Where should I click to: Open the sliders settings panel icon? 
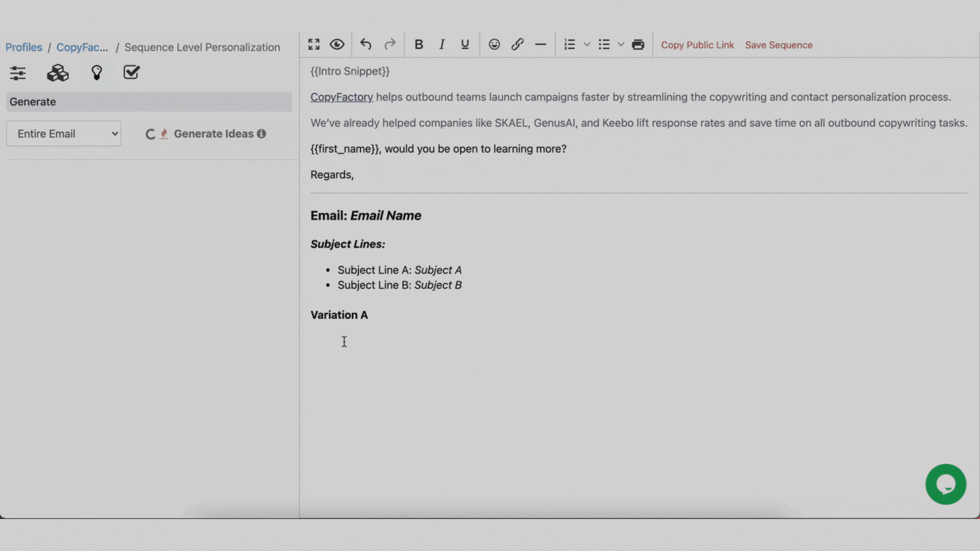[x=18, y=73]
